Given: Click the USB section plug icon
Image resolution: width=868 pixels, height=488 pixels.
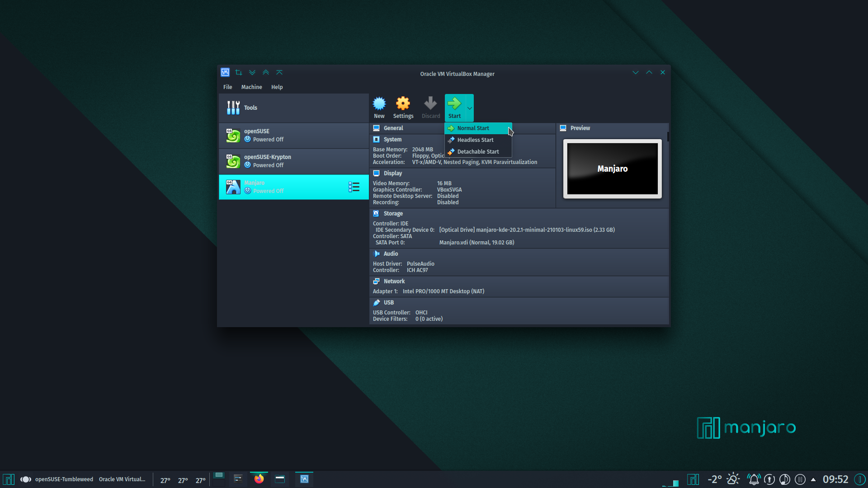Looking at the screenshot, I should (376, 303).
